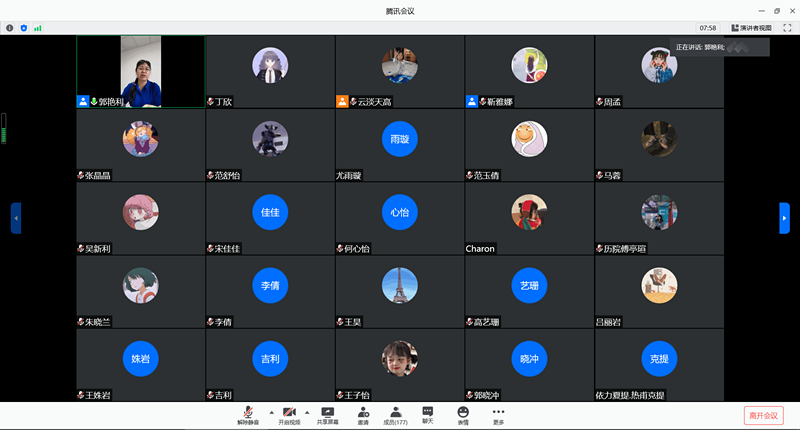Screen dimensions: 800x430
Task: Open the 邀请 invite icon
Action: 362,414
